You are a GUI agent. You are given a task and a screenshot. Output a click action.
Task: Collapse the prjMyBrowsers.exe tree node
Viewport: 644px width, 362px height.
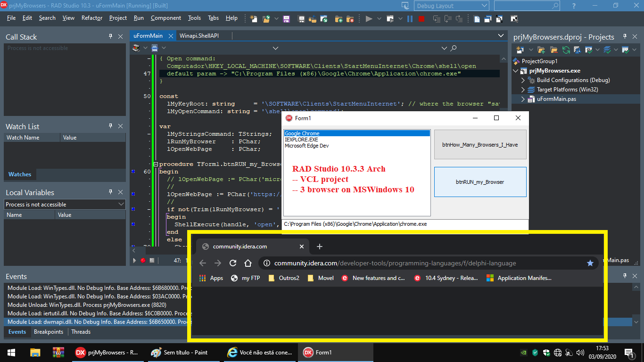515,71
